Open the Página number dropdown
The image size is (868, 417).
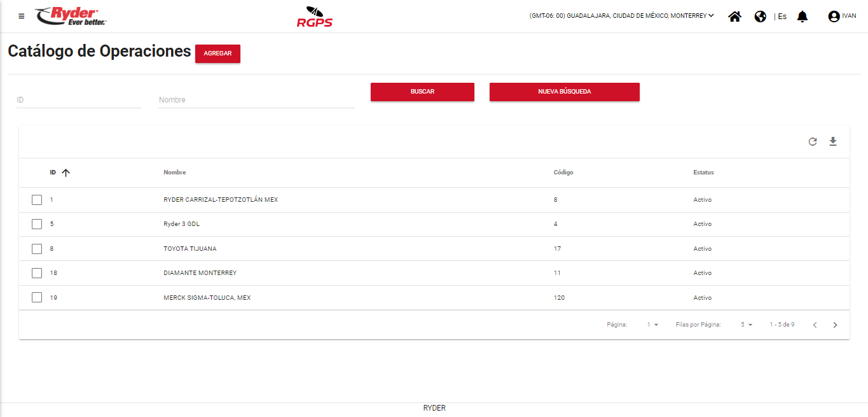(x=652, y=325)
